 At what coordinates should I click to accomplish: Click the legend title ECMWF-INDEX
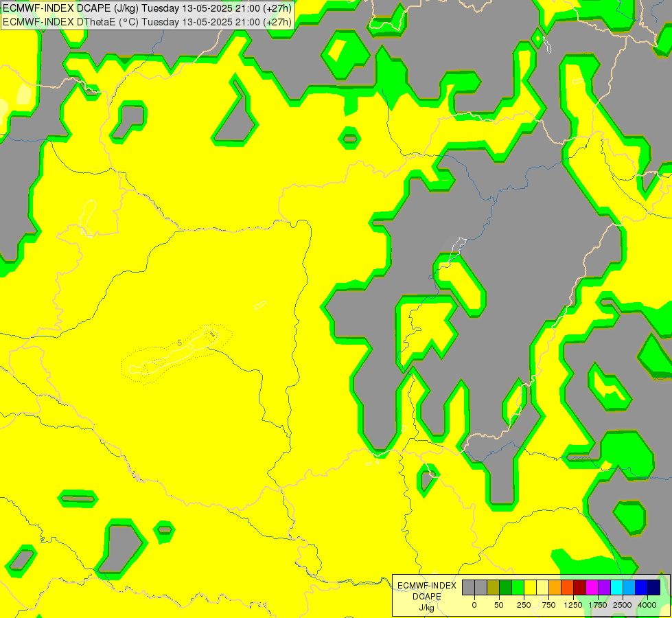[427, 586]
